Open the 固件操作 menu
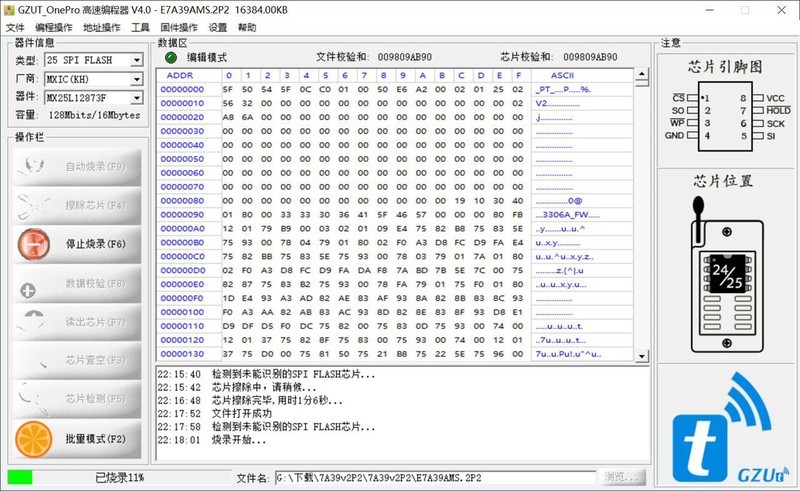 pos(179,28)
